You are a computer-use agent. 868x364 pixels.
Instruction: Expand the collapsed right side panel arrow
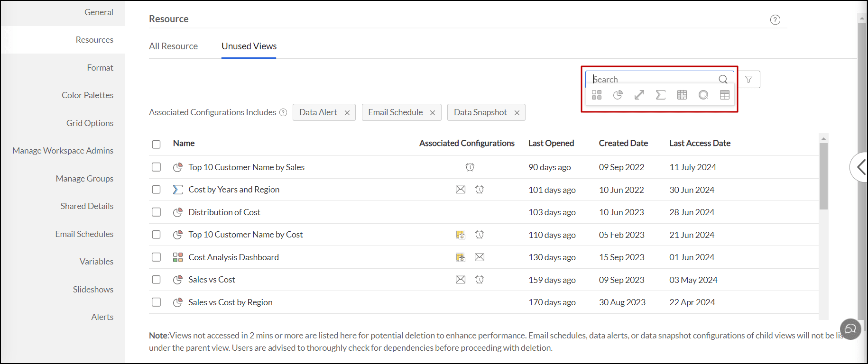[860, 167]
